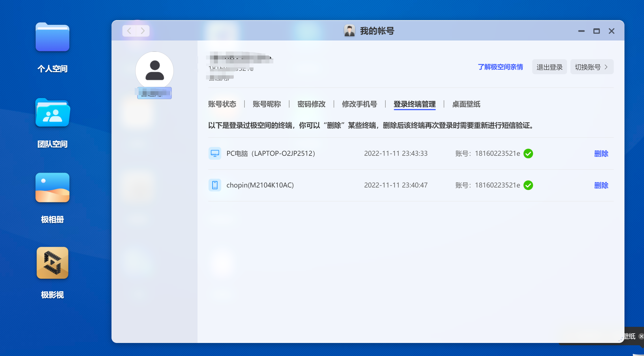Click the user avatar profile picture
The image size is (644, 356).
coord(154,70)
